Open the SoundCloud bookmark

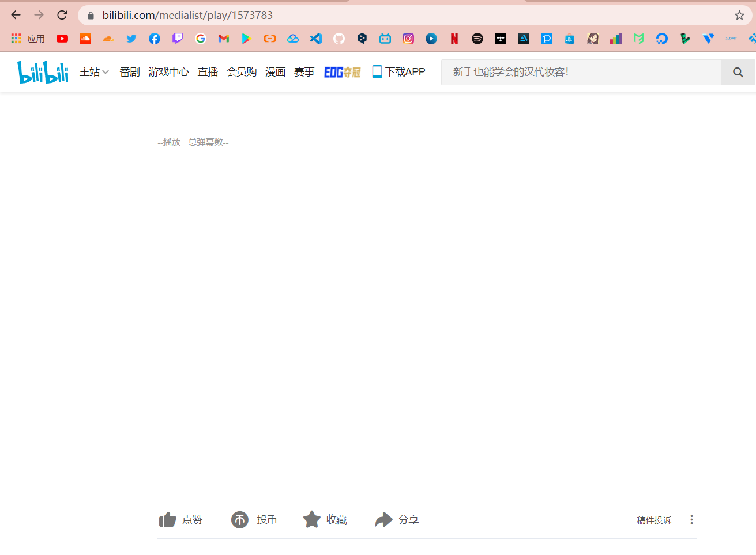85,39
